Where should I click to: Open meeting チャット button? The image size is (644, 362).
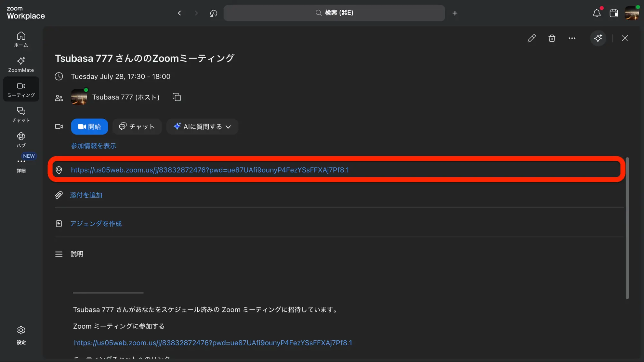point(137,126)
